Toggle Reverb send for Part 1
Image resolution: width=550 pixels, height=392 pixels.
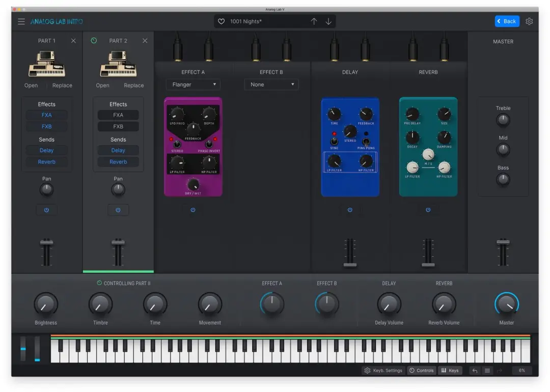(x=47, y=162)
